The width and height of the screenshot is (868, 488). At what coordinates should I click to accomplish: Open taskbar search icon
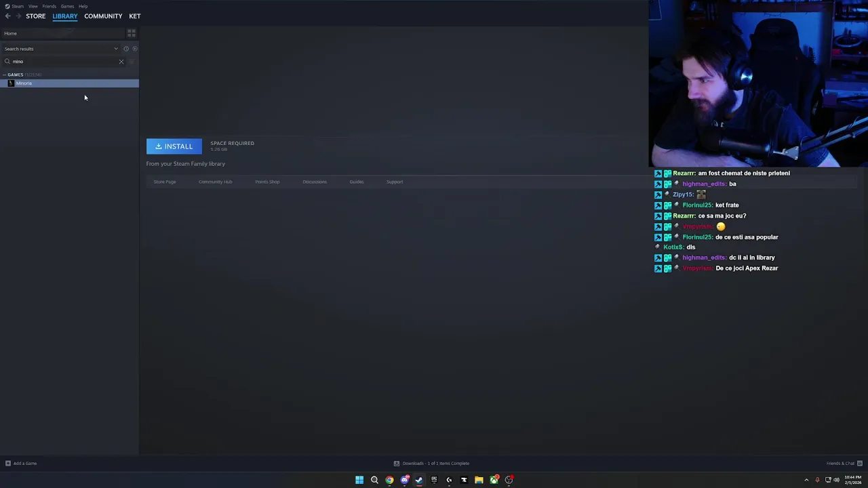(x=374, y=480)
